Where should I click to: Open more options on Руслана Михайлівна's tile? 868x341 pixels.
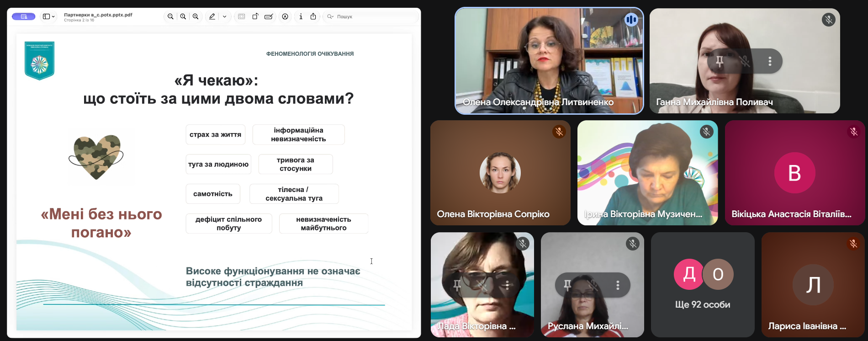[x=618, y=285]
